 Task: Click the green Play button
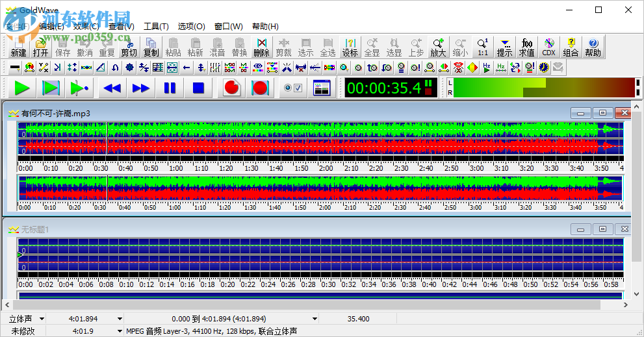click(22, 88)
